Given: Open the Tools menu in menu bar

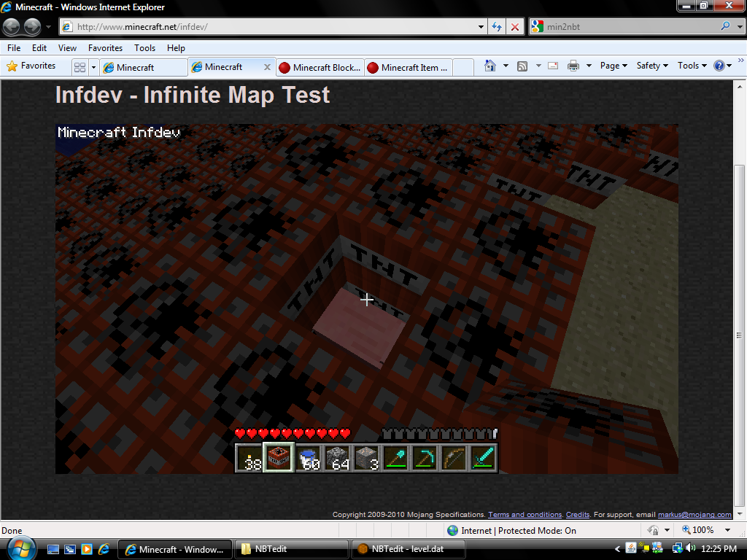Looking at the screenshot, I should [145, 48].
